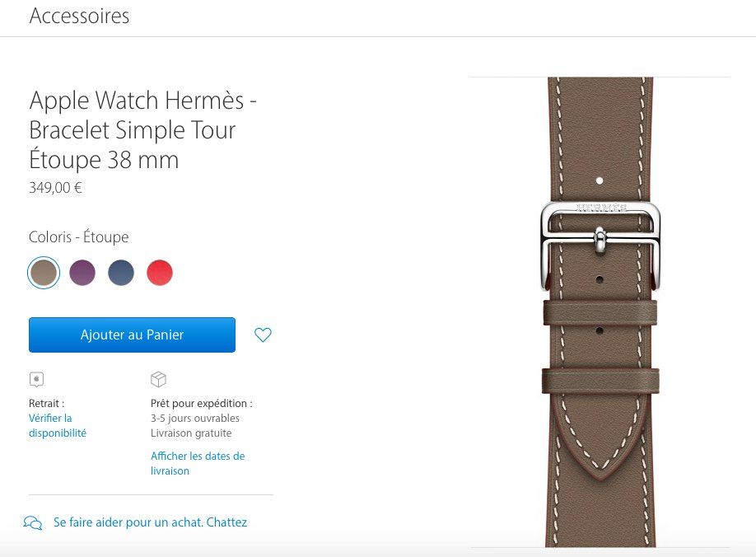Viewport: 756px width, 557px height.
Task: Click the shipping box icon
Action: coord(159,380)
